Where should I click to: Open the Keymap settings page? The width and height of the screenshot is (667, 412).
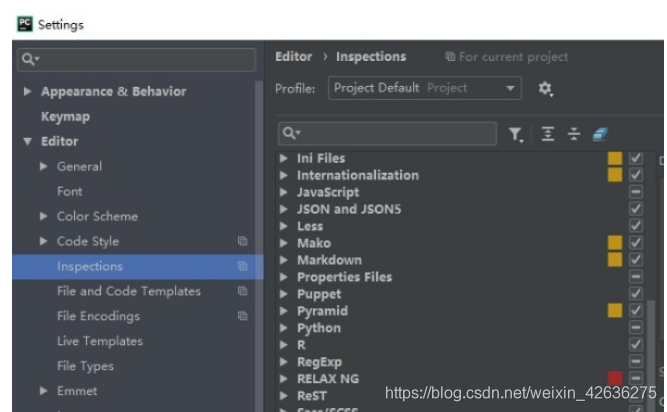pyautogui.click(x=66, y=116)
